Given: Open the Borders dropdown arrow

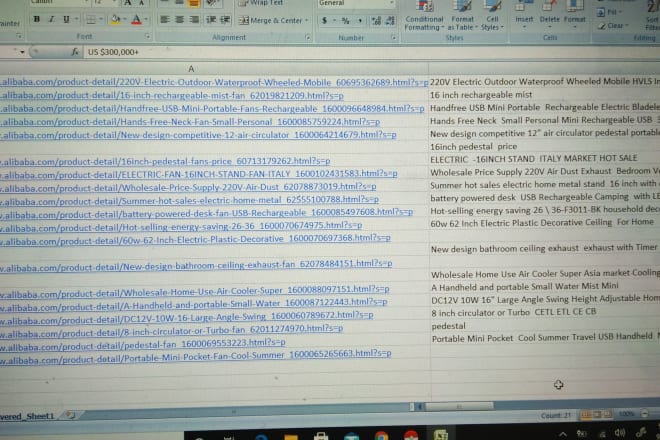Looking at the screenshot, I should tap(100, 20).
